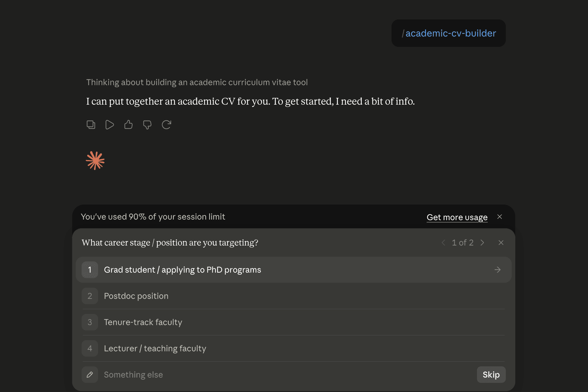
Task: Retry the response with the refresh icon
Action: (166, 125)
